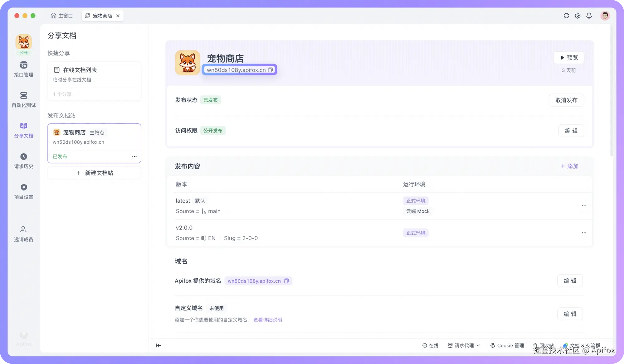Open the notification bell
Image resolution: width=624 pixels, height=364 pixels.
pyautogui.click(x=589, y=16)
